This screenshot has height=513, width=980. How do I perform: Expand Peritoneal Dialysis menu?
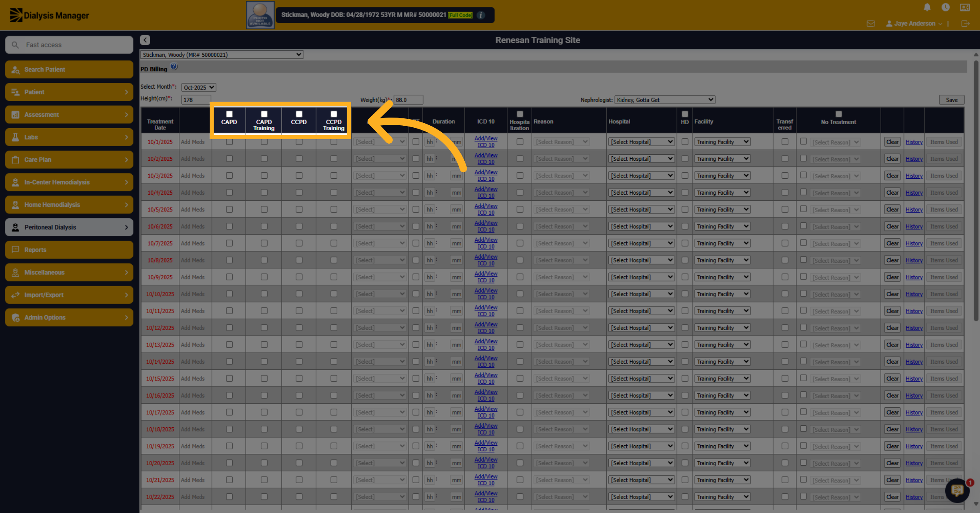click(x=69, y=227)
